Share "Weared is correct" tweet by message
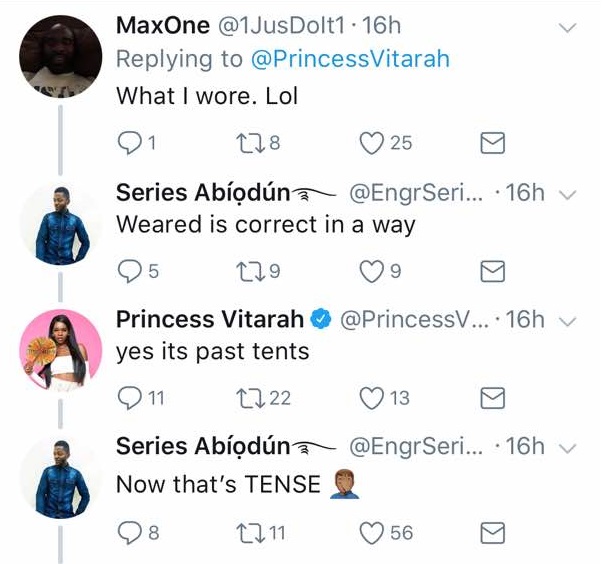Viewport: 606px width, 564px height. [x=492, y=270]
